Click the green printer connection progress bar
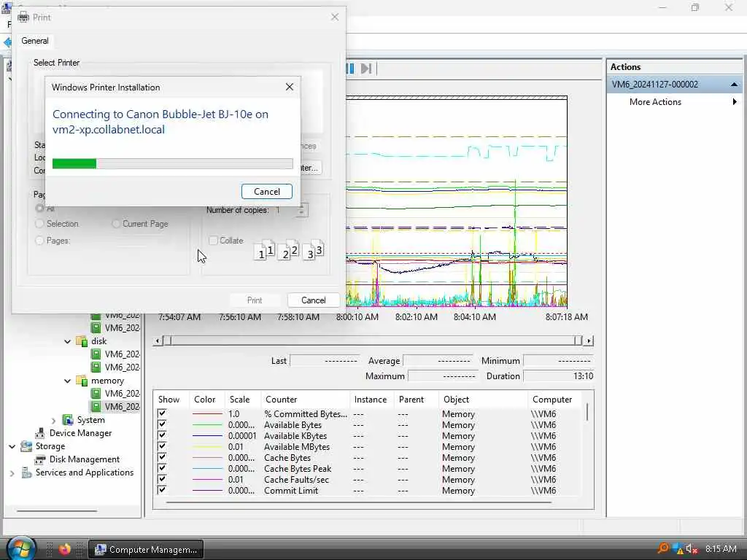Viewport: 747px width, 560px height. [172, 163]
